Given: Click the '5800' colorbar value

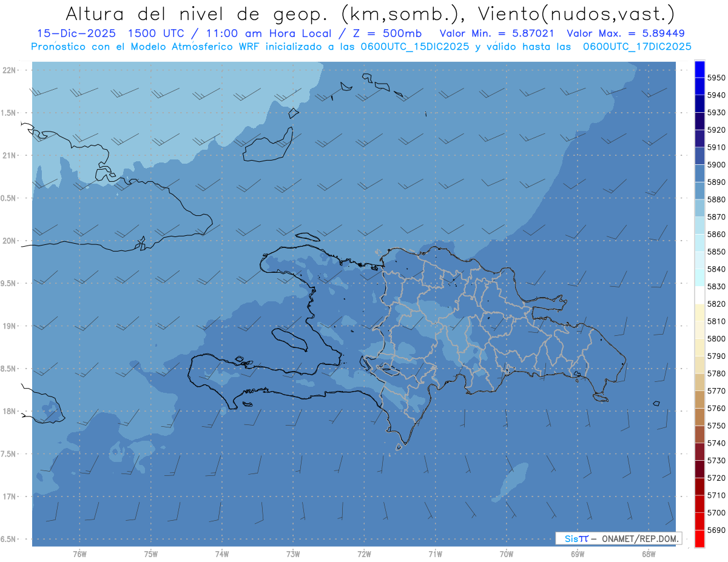Looking at the screenshot, I should tap(716, 339).
